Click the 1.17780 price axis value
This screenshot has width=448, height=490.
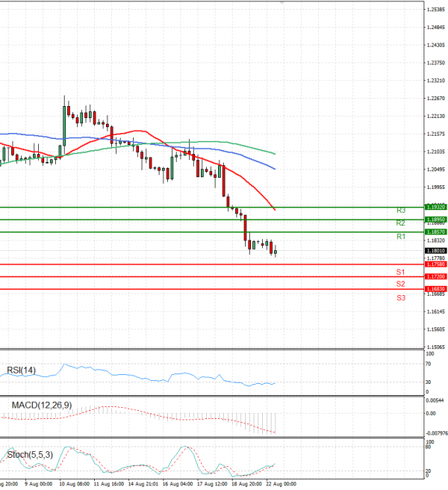(x=436, y=258)
